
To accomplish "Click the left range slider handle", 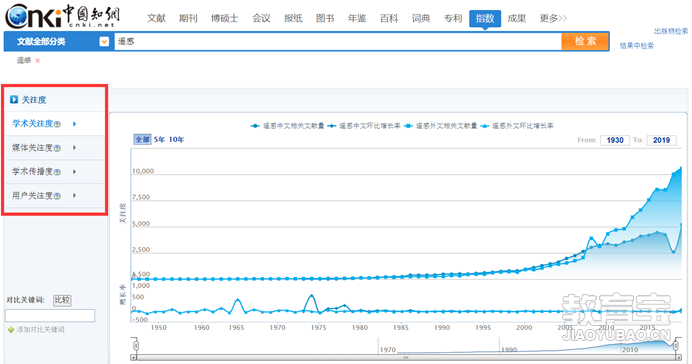I will pos(136,345).
